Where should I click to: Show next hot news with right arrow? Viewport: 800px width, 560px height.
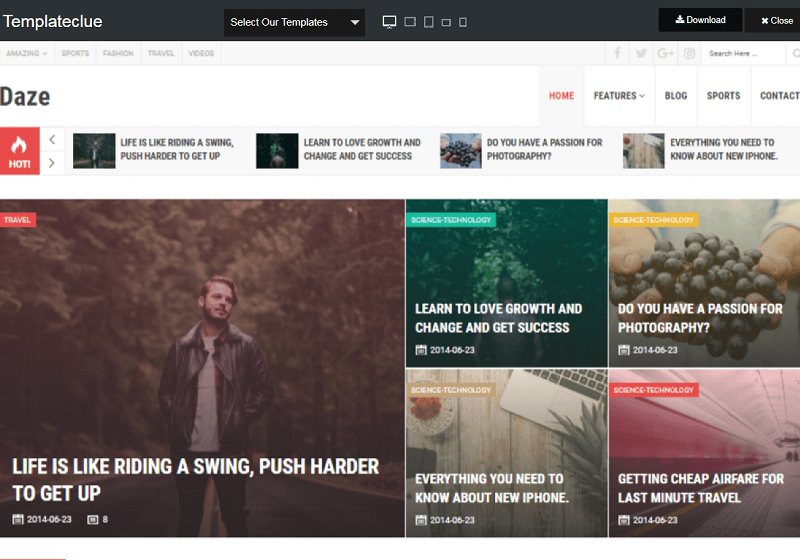click(x=52, y=163)
